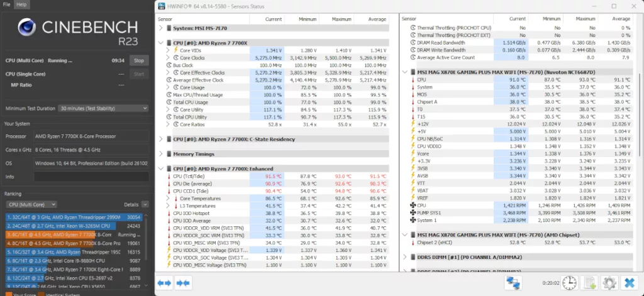The height and width of the screenshot is (296, 644).
Task: Click the CPU CCD1 (Tdie) row label
Action: point(191,191)
